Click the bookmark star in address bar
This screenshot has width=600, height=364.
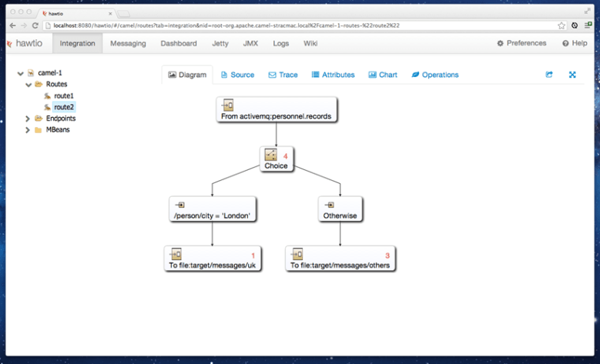coord(561,25)
